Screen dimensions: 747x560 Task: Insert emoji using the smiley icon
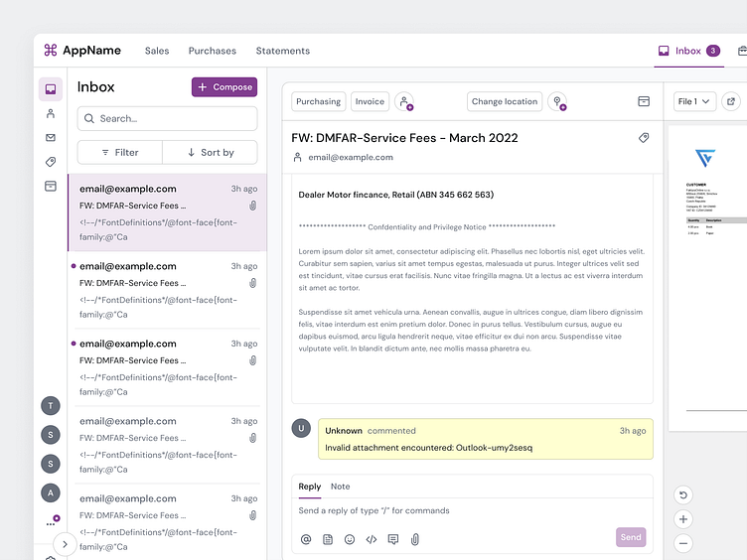[350, 539]
